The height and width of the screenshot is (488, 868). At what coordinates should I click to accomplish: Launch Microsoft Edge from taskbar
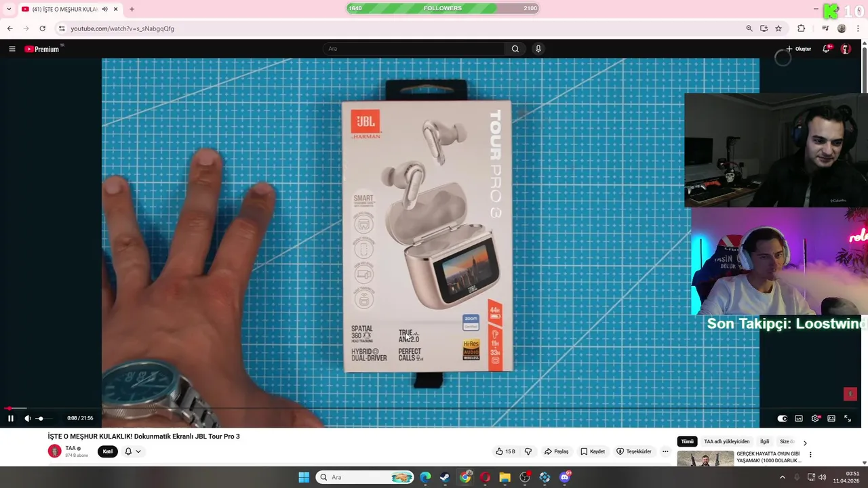tap(425, 477)
